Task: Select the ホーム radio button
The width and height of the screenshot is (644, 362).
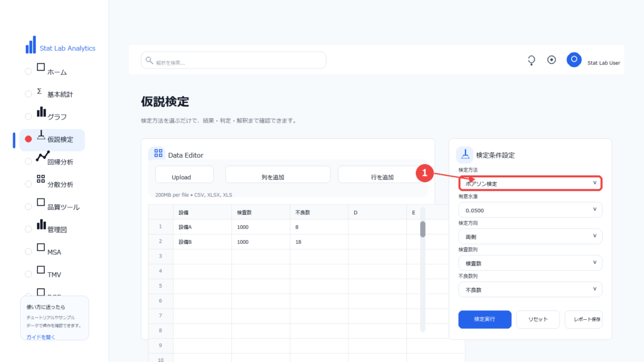Action: point(28,72)
